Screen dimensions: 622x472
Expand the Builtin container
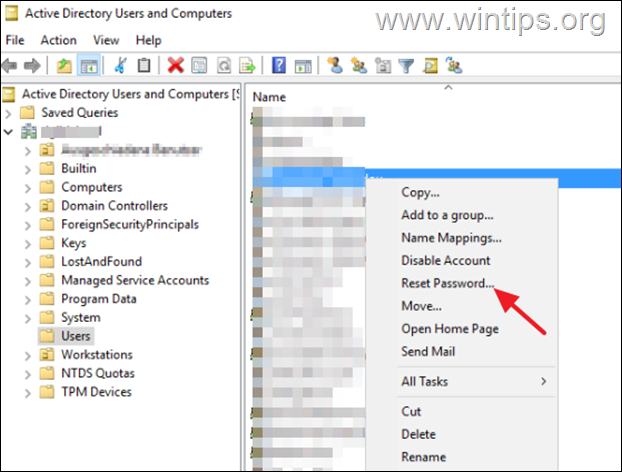click(x=27, y=169)
